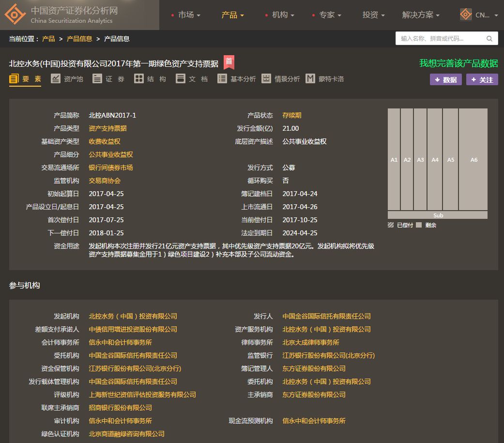504x443 pixels.
Task: Click the 收费收益权 asset type link
Action: pyautogui.click(x=105, y=141)
